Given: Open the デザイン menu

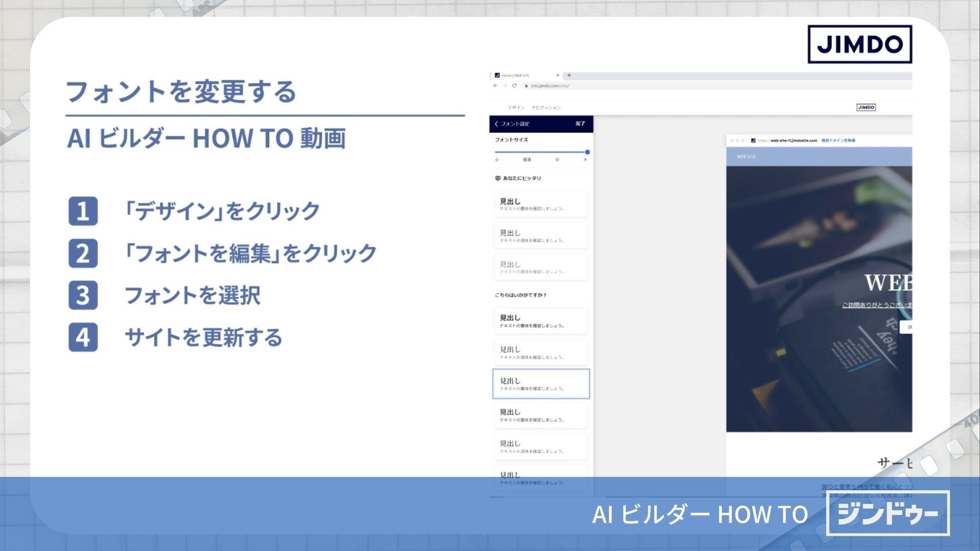Looking at the screenshot, I should pos(517,108).
